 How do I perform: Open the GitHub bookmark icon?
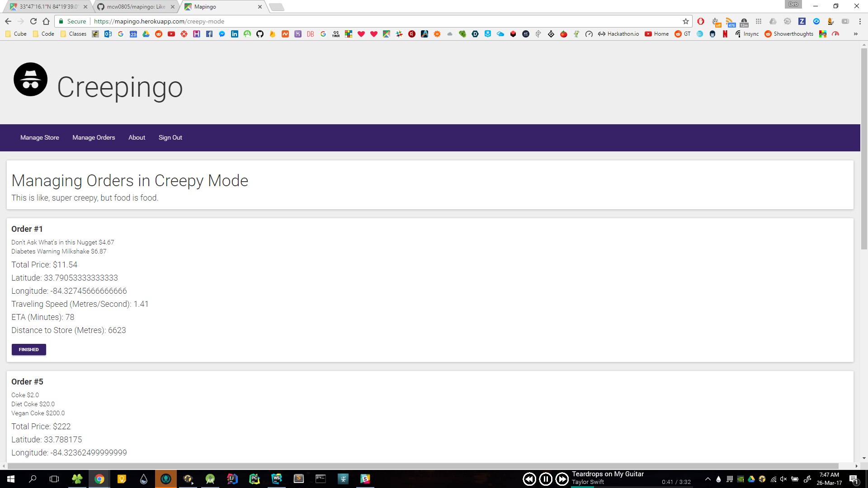[260, 34]
